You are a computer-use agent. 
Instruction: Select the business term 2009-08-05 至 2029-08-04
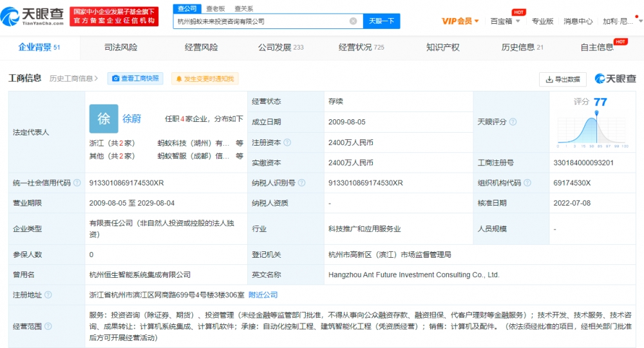pyautogui.click(x=132, y=203)
